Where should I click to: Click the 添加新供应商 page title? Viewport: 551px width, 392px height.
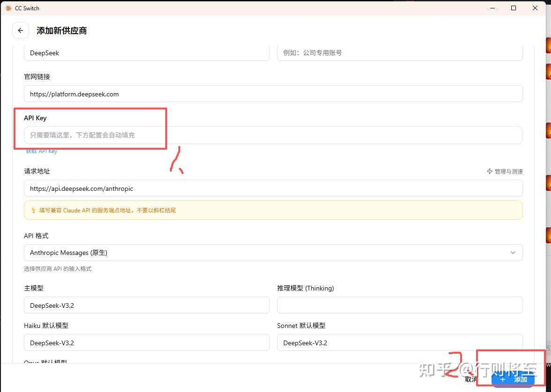pyautogui.click(x=61, y=30)
